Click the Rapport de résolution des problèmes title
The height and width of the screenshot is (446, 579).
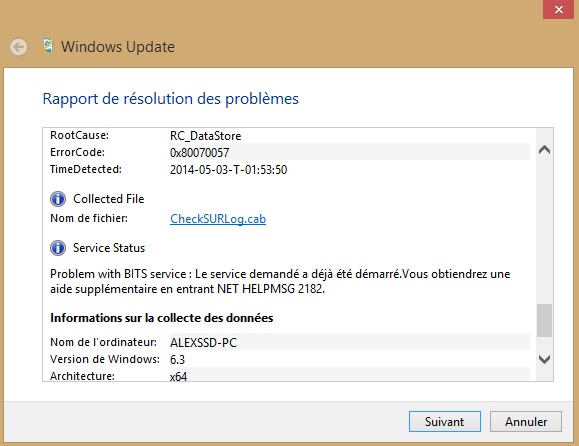click(x=171, y=99)
